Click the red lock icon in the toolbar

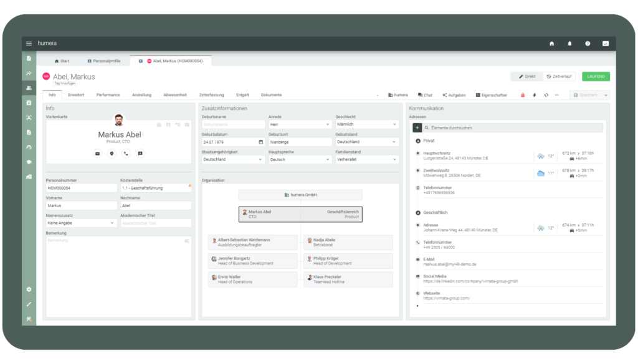click(523, 95)
